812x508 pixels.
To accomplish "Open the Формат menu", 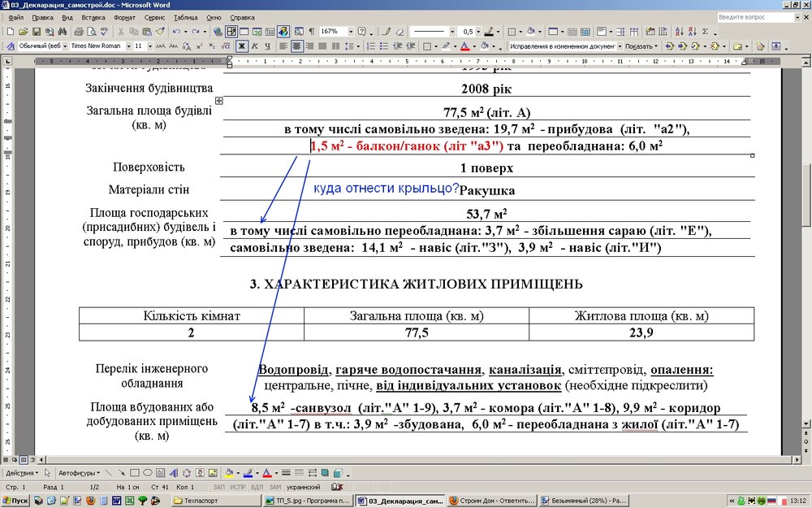I will (x=124, y=17).
